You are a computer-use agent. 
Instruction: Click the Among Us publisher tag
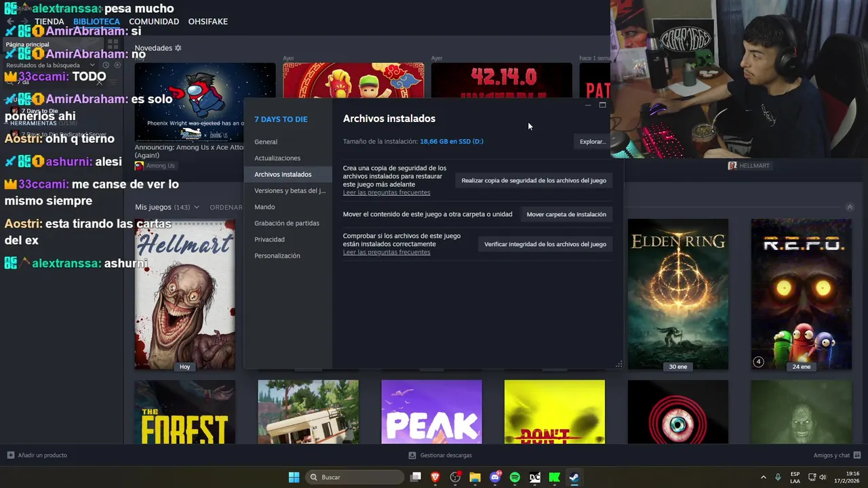[155, 166]
